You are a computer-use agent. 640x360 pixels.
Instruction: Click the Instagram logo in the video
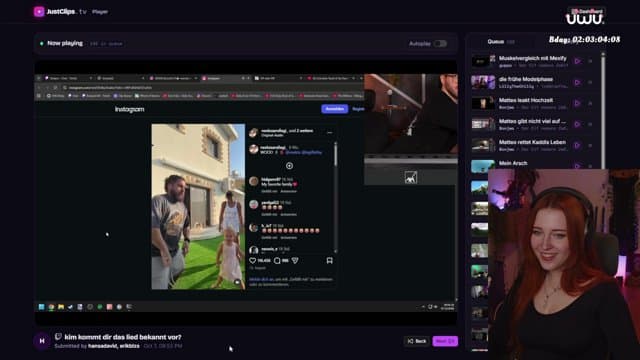[x=129, y=109]
